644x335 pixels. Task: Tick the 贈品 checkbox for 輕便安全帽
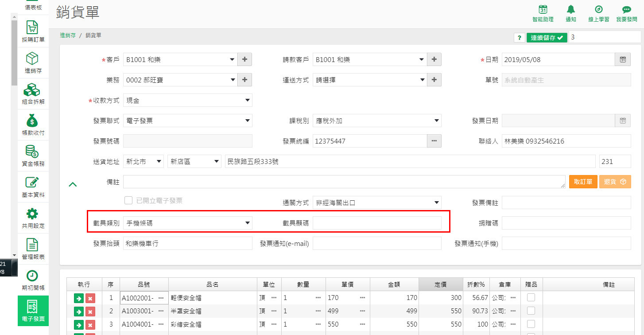531,297
